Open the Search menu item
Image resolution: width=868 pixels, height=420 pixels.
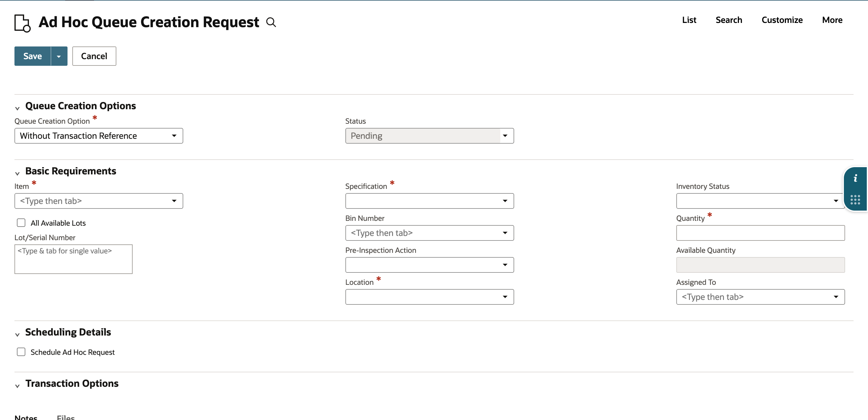pos(728,20)
